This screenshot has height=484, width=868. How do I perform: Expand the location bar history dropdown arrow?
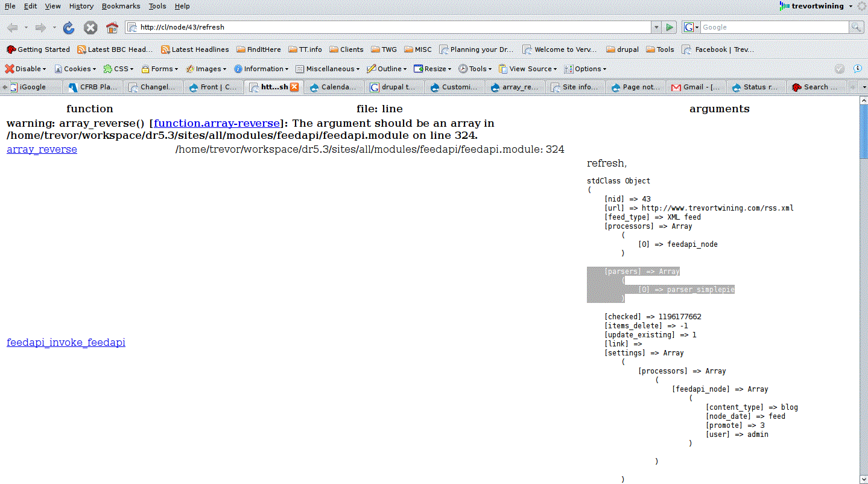coord(656,27)
